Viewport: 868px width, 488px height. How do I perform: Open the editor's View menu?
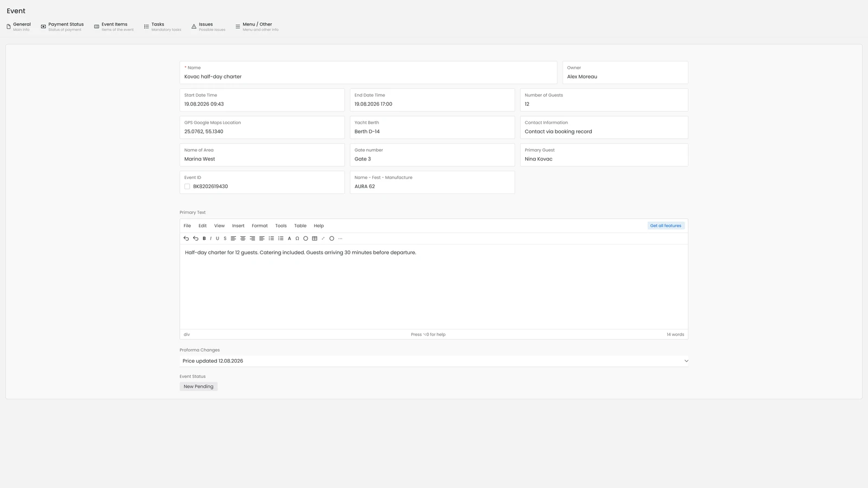point(219,226)
